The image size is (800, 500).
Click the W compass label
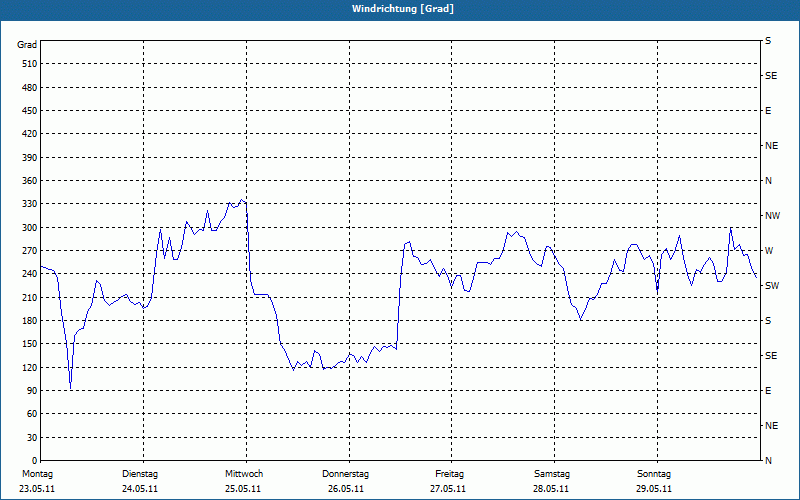click(x=769, y=251)
